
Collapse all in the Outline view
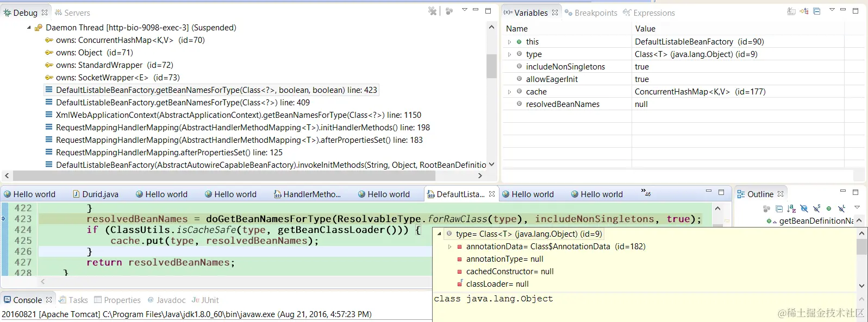pyautogui.click(x=779, y=209)
